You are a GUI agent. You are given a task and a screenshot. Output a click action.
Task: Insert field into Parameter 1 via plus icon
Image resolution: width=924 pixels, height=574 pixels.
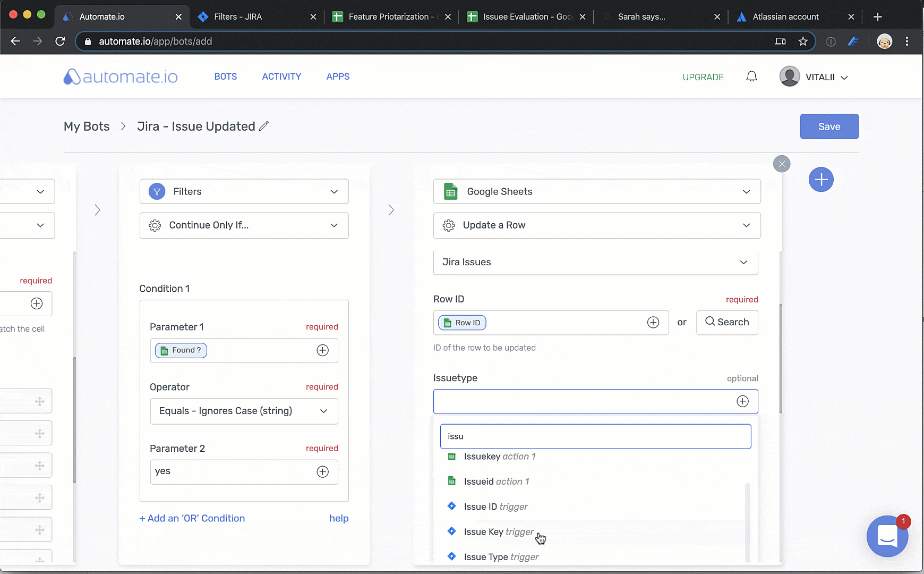(323, 350)
